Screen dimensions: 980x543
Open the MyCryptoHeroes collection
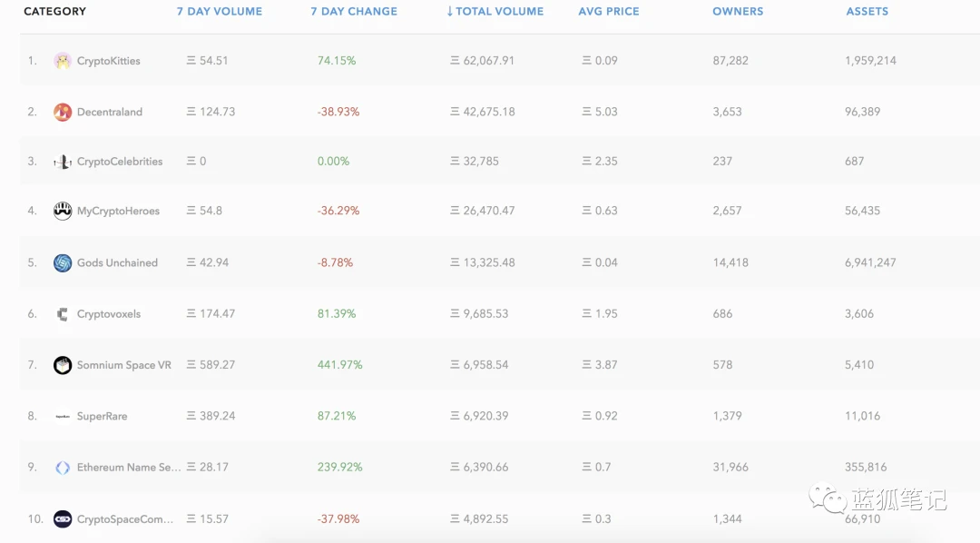(x=118, y=211)
